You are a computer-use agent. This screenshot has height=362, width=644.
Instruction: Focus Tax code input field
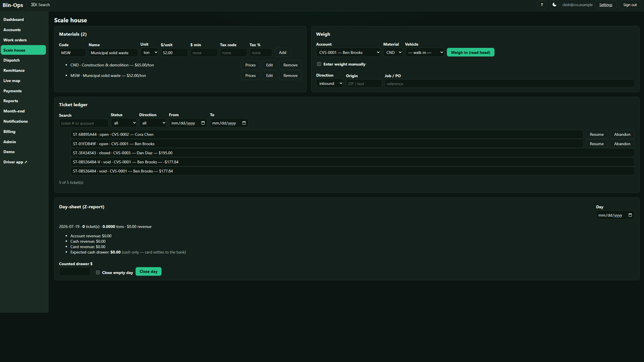(x=233, y=53)
